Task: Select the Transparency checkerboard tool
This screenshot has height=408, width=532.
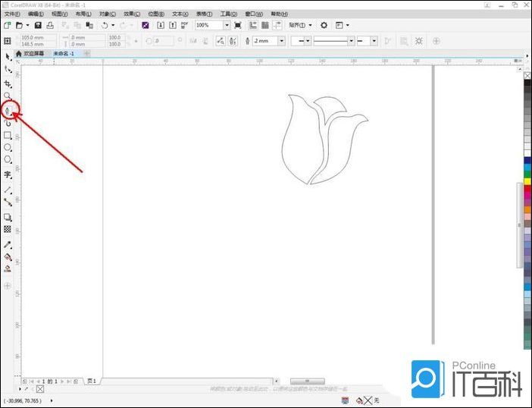Action: (8, 228)
